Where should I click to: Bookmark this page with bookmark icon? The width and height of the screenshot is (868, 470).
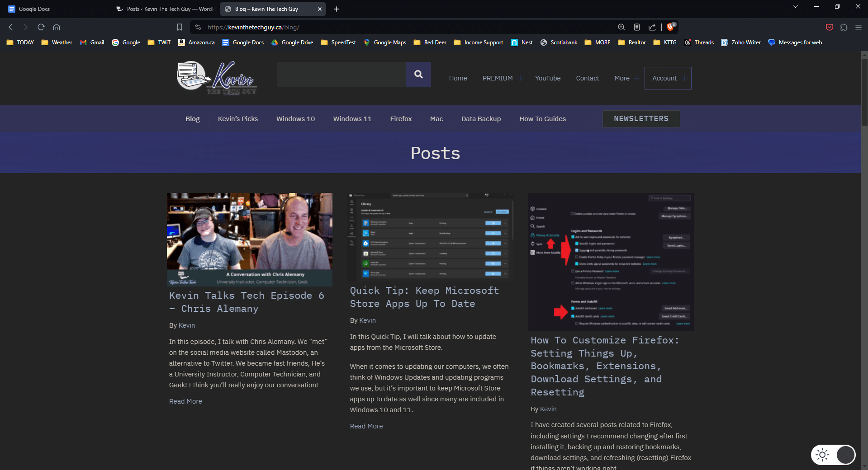coord(180,27)
